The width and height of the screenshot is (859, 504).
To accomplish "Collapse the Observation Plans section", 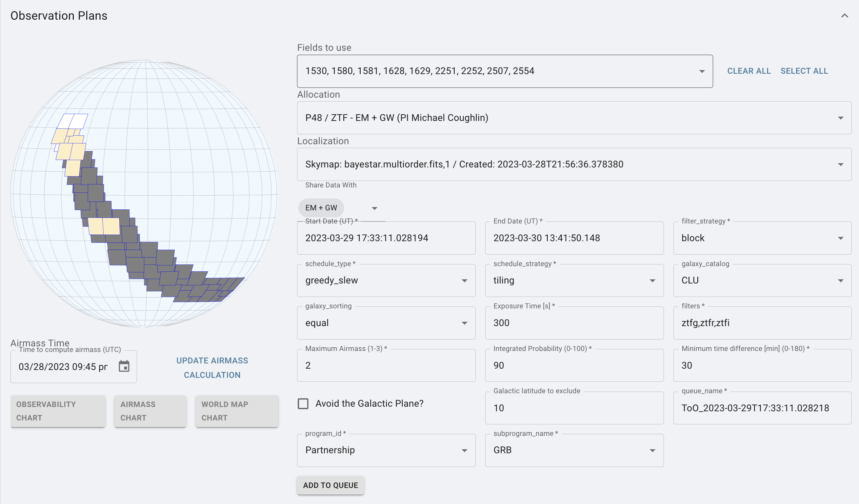I will click(844, 16).
